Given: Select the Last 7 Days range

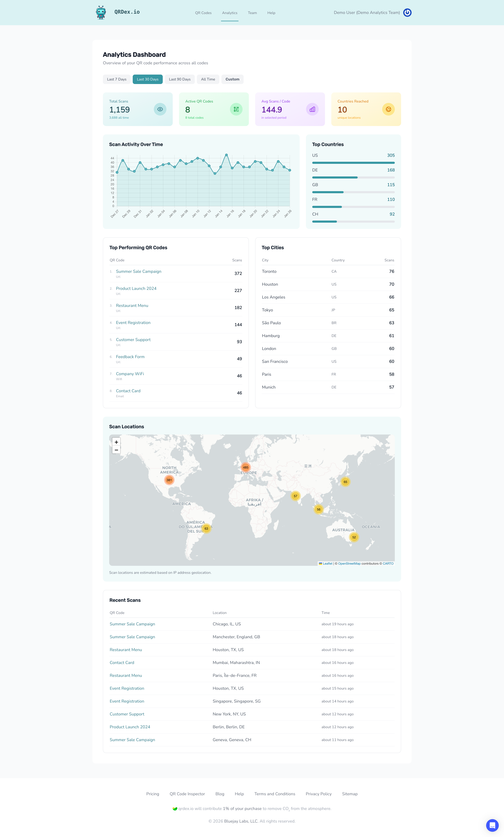Looking at the screenshot, I should click(x=117, y=79).
